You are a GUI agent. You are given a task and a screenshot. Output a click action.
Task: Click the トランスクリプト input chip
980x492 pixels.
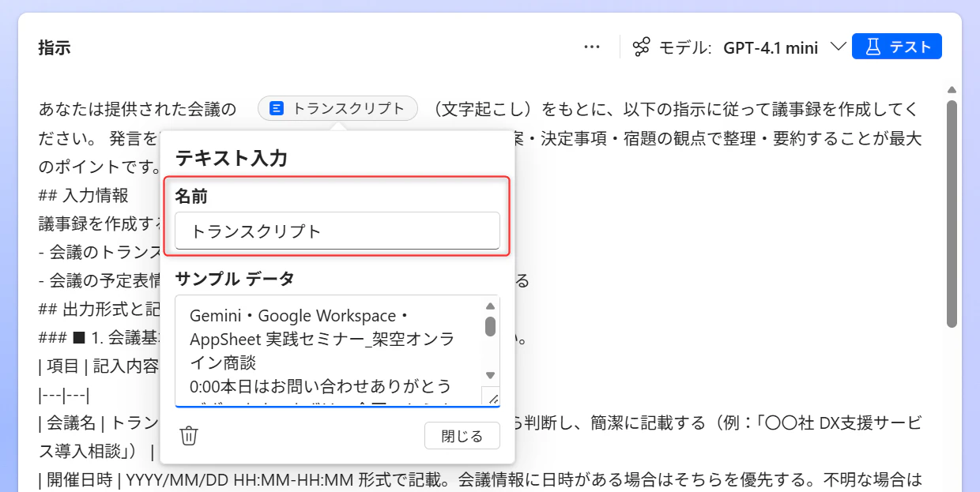(337, 109)
